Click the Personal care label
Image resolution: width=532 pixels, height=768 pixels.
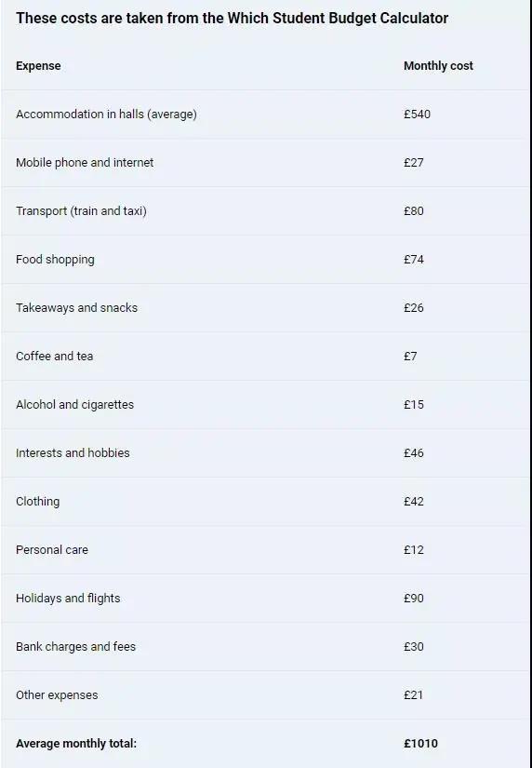[52, 549]
